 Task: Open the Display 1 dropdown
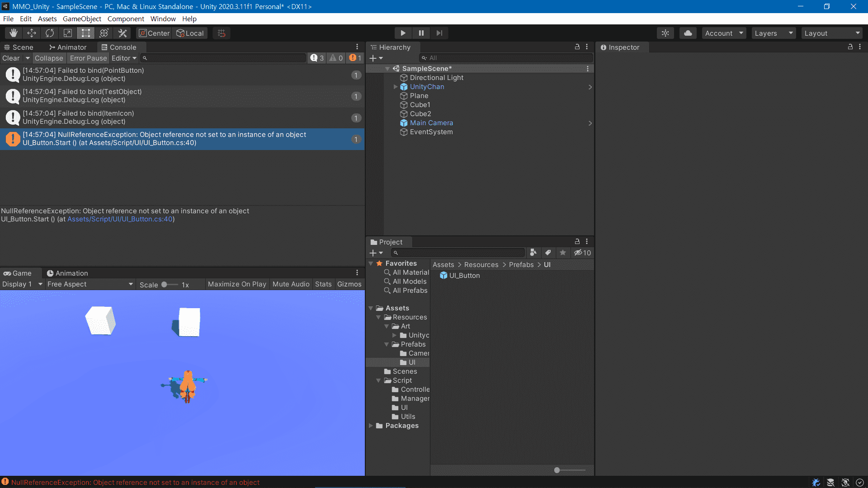(22, 284)
